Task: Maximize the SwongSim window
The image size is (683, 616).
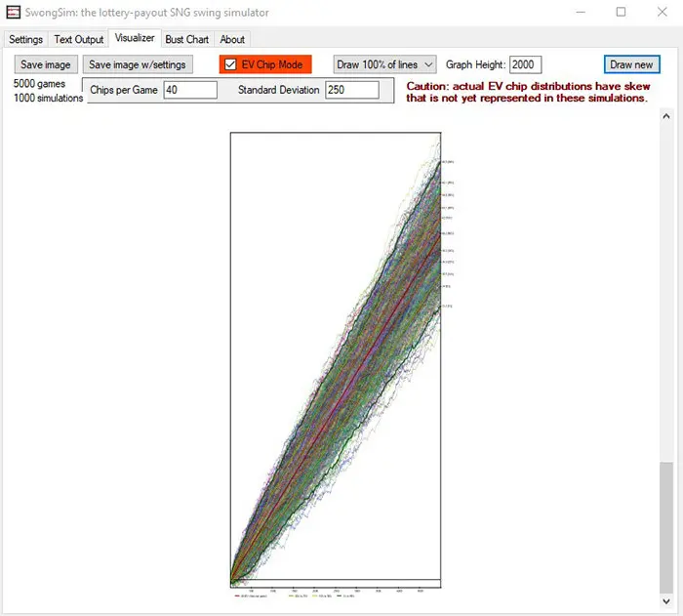Action: pos(622,13)
